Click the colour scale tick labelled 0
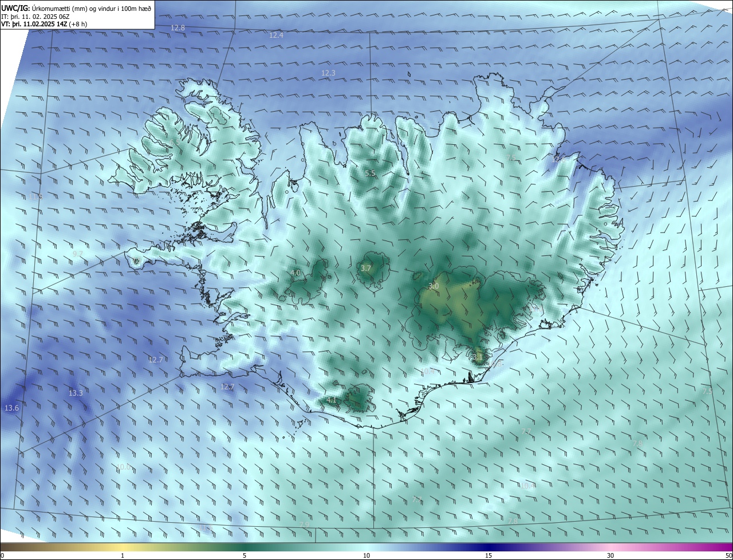Viewport: 733px width, 560px height. [x=2, y=555]
